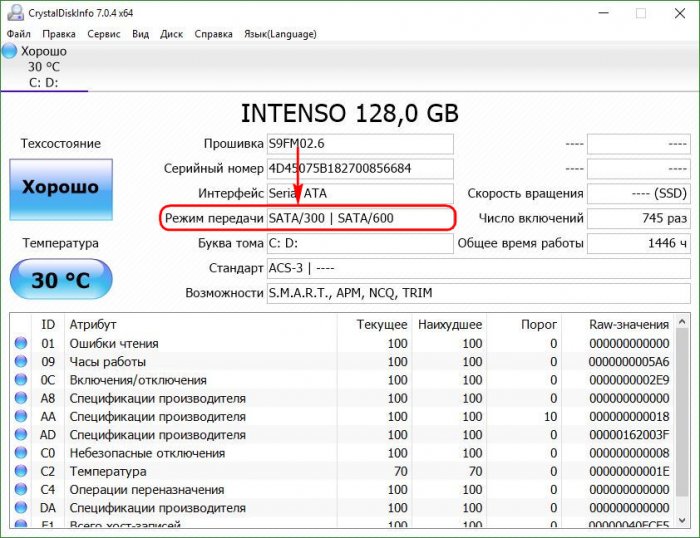Screen dimensions: 700x538
Task: Click the ID column header
Action: coord(48,325)
